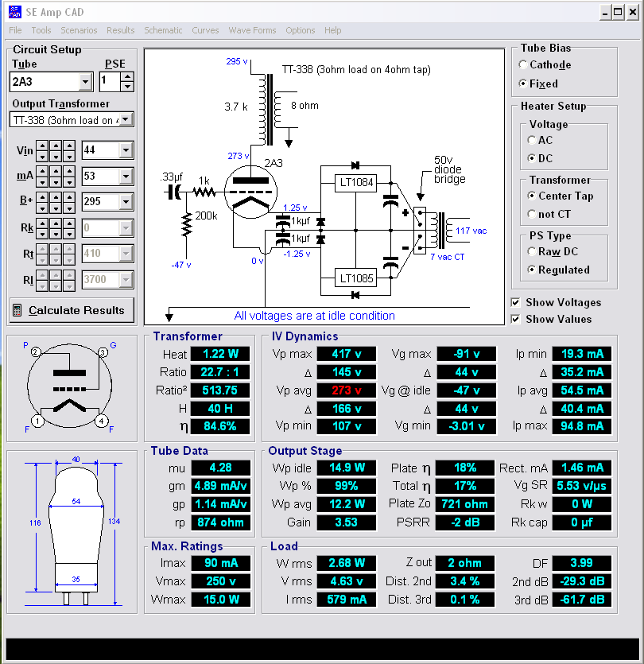Click the 3rd dB value -61.7 dB

coord(582,600)
